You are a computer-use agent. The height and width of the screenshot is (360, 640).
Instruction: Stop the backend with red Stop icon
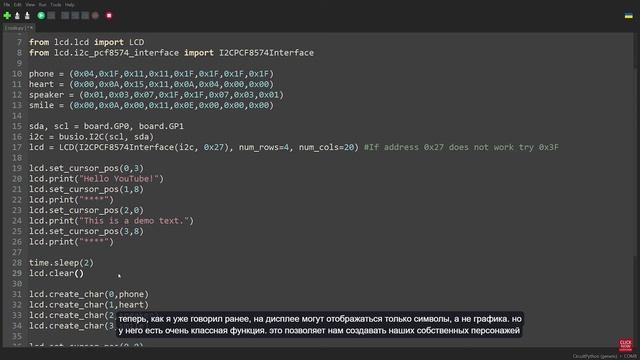click(x=109, y=16)
